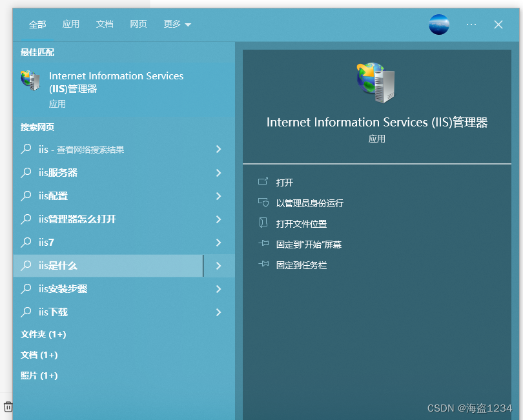Switch to the 网页 tab

tap(138, 24)
